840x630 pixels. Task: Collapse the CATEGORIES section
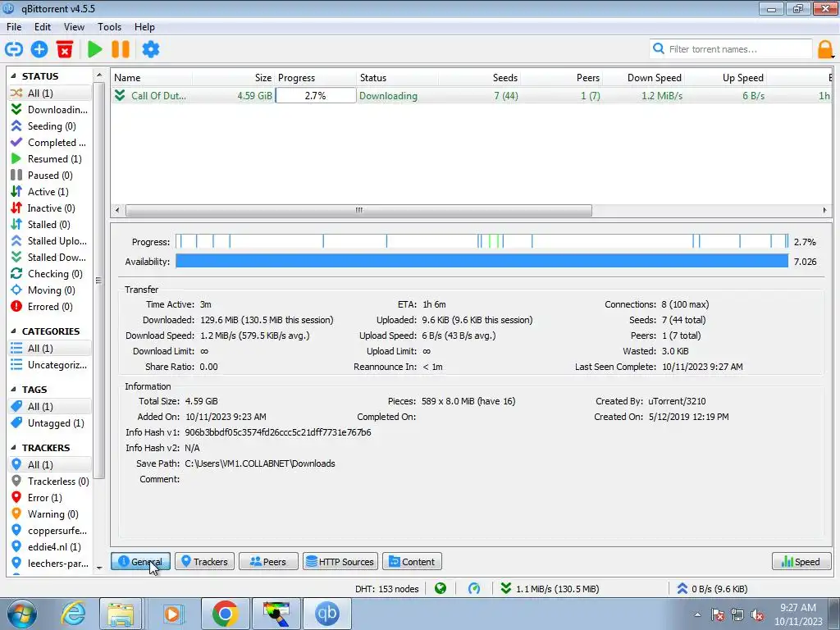pyautogui.click(x=13, y=331)
